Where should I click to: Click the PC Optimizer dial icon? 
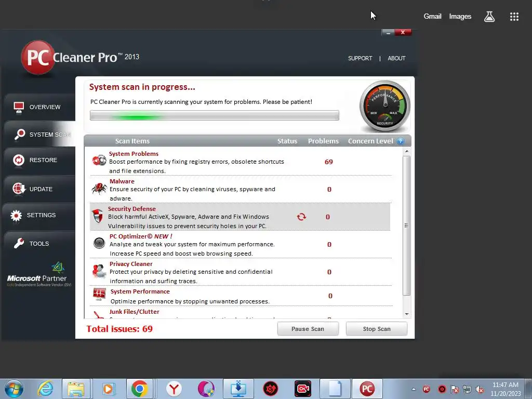[99, 243]
